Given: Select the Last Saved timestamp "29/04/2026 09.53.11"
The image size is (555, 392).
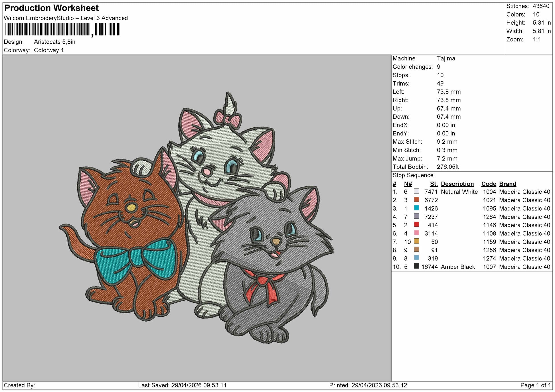Looking at the screenshot, I should point(199,385).
